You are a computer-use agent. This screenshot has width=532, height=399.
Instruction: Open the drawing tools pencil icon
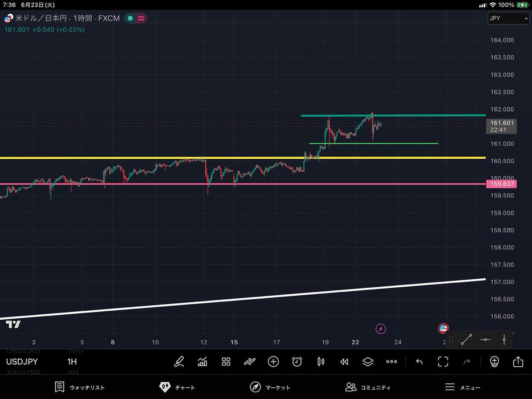coord(179,361)
